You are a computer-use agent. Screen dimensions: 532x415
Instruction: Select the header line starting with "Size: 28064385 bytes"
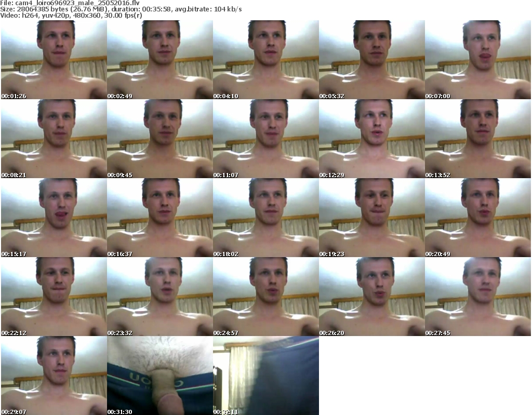pyautogui.click(x=121, y=9)
